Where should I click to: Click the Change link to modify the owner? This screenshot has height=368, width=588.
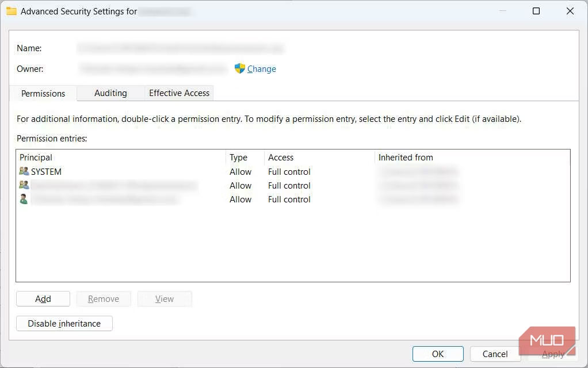click(x=261, y=68)
